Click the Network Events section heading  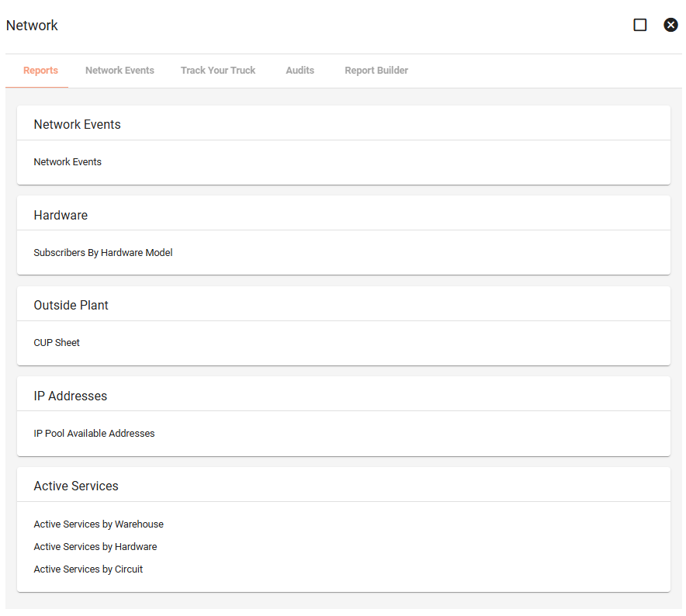77,124
